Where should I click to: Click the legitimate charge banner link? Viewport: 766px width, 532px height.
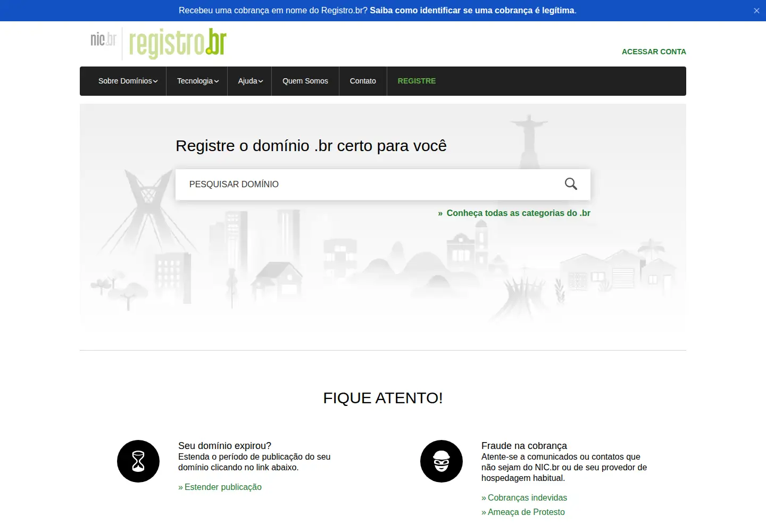tap(472, 10)
